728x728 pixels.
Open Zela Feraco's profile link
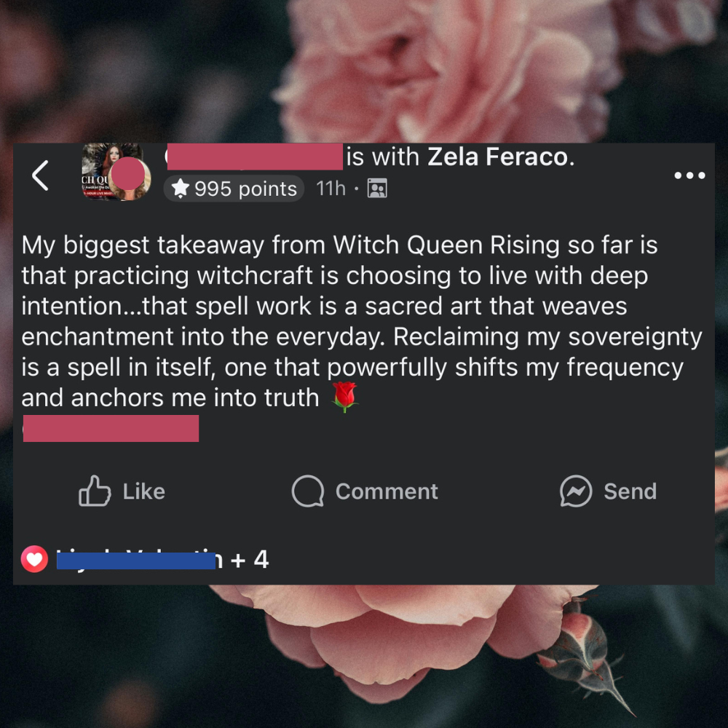tap(498, 157)
